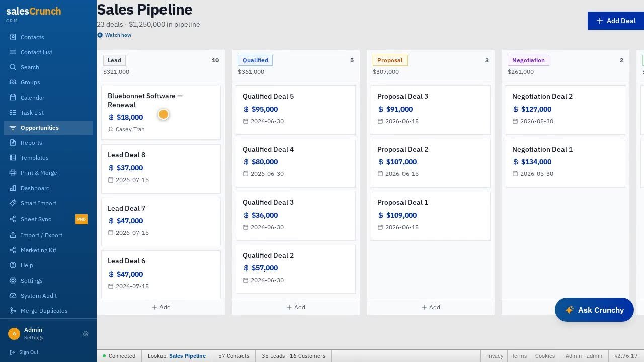
Task: Open System Audit menu item
Action: pyautogui.click(x=48, y=296)
